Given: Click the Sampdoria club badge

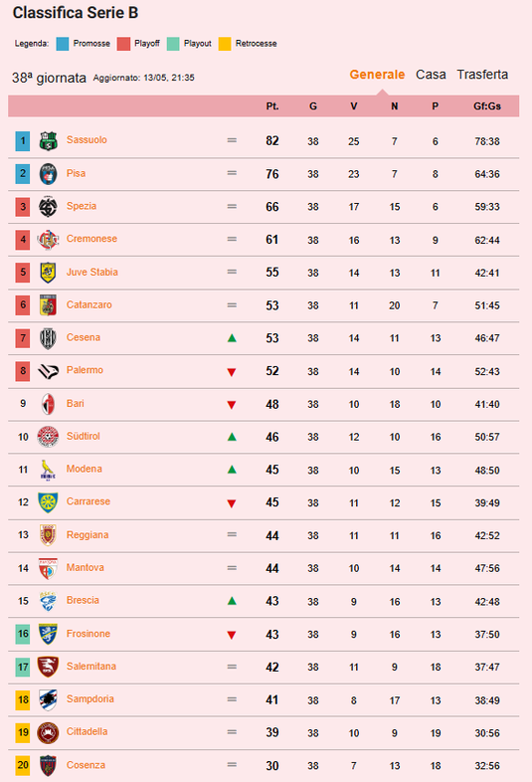Looking at the screenshot, I should pos(48,699).
